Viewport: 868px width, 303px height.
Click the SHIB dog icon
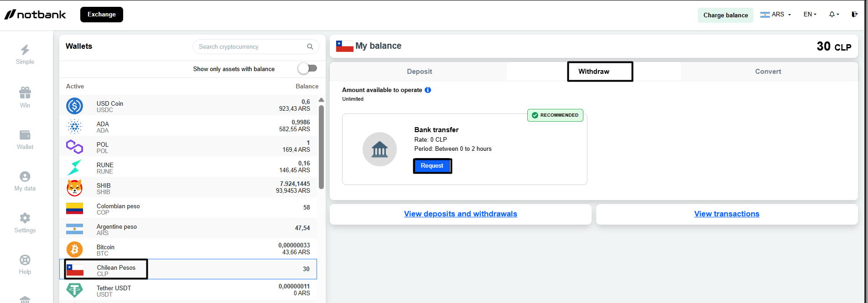pyautogui.click(x=74, y=188)
